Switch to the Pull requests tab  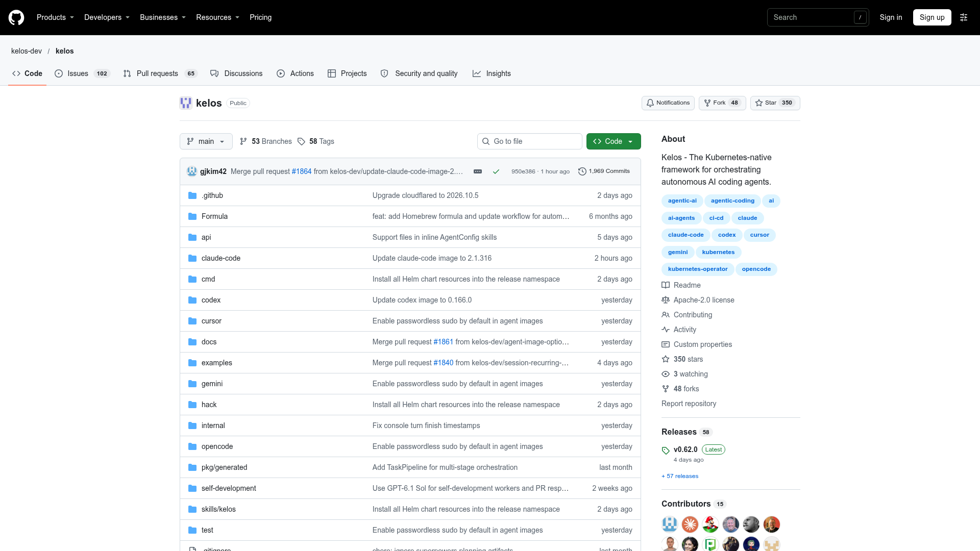tap(160, 73)
